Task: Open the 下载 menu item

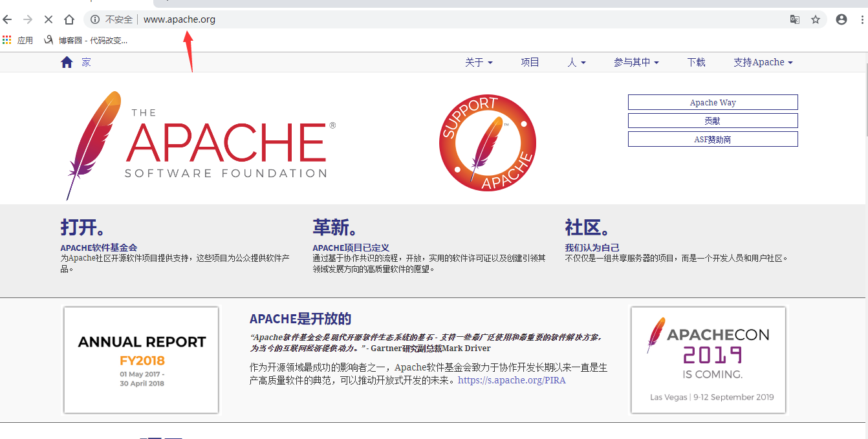Action: [x=696, y=62]
